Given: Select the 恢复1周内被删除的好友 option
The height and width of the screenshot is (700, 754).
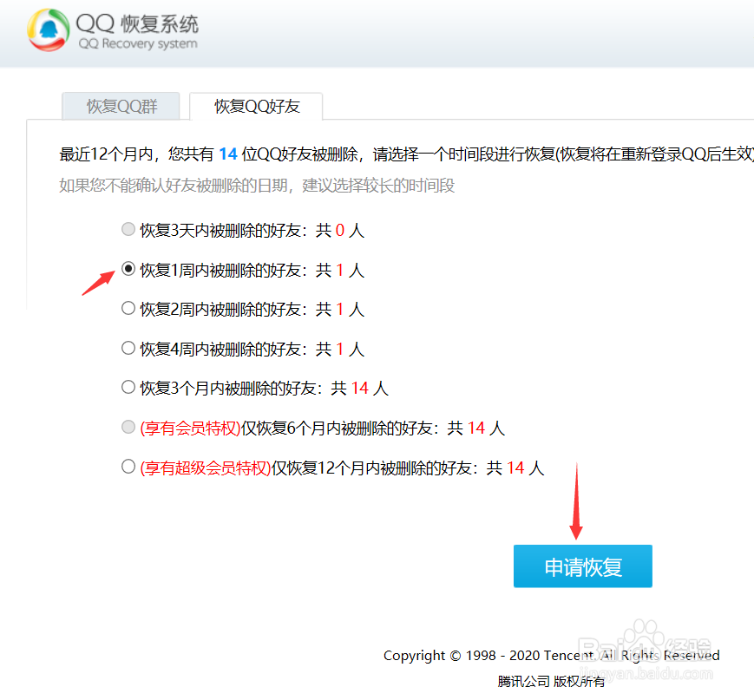Looking at the screenshot, I should coord(128,269).
